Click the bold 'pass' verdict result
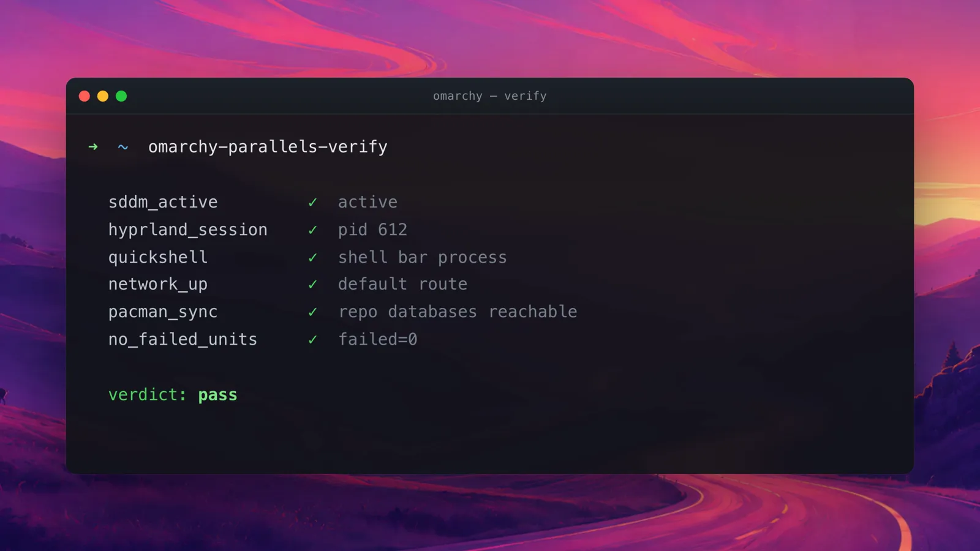Screen dimensions: 980x551 [x=217, y=395]
